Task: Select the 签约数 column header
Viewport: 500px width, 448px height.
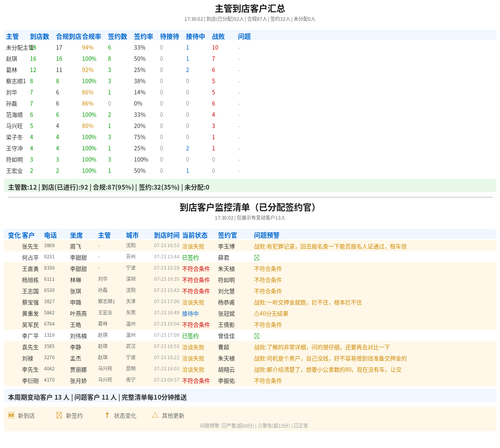Action: pyautogui.click(x=117, y=36)
